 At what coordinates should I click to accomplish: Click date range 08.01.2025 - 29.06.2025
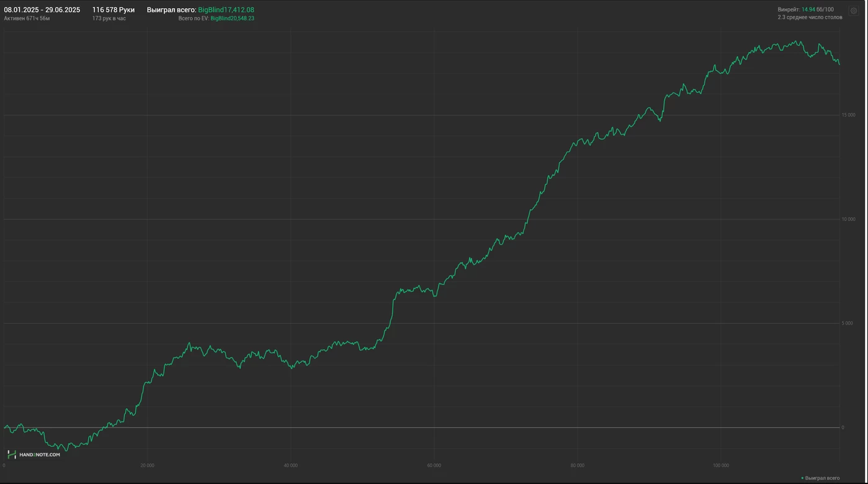[42, 10]
